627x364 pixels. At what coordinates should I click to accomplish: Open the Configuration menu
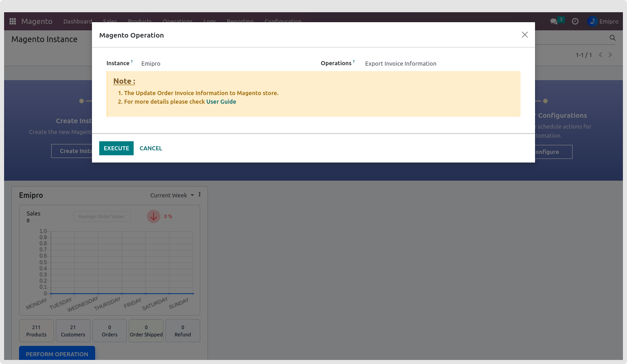coord(283,21)
